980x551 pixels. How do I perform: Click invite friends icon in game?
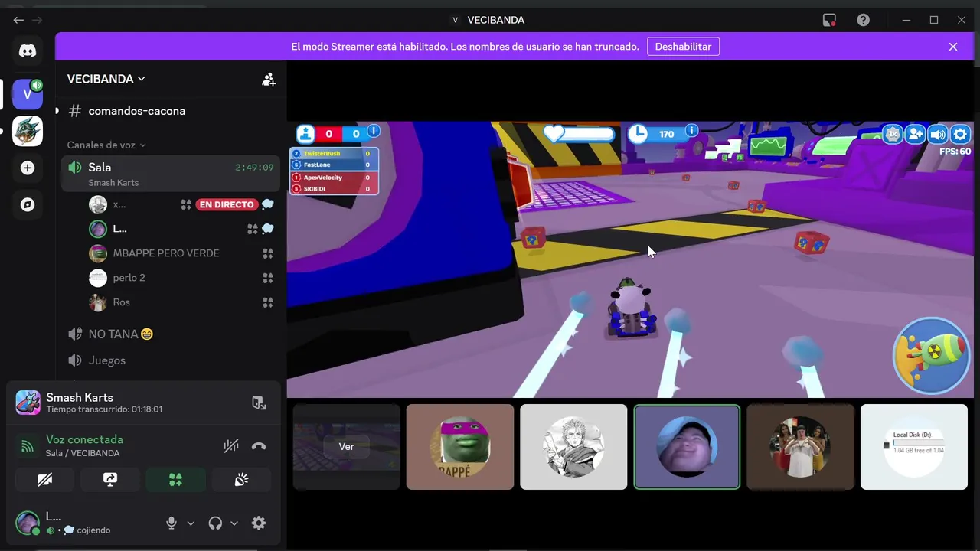pyautogui.click(x=915, y=135)
